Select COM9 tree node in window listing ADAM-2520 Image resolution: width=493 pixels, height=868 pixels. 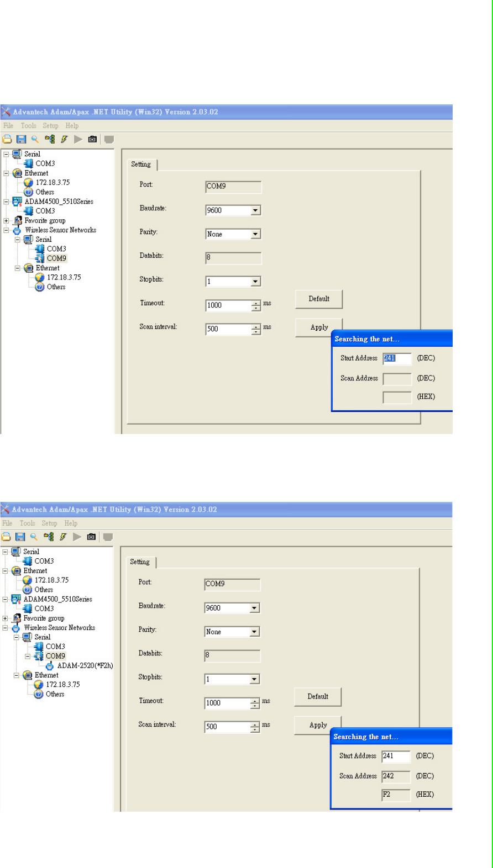[55, 656]
